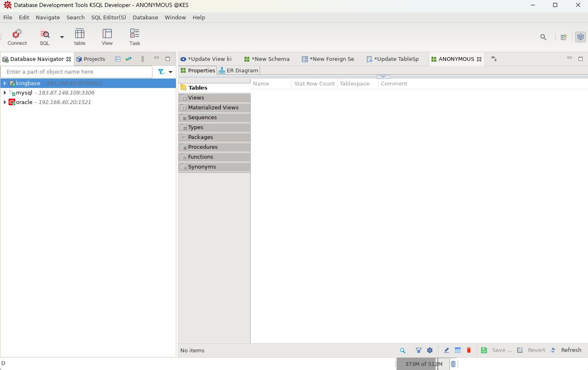
Task: Expand the kingbase connection node
Action: (x=5, y=83)
